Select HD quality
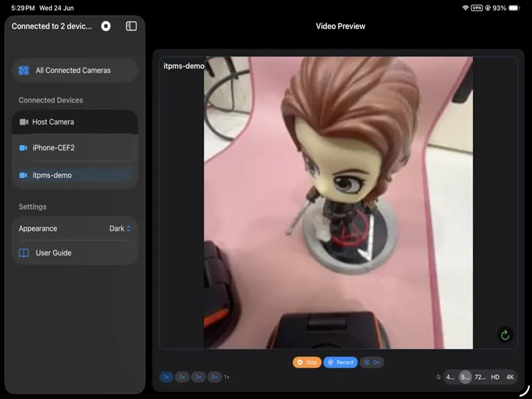The height and width of the screenshot is (399, 532). (x=495, y=377)
